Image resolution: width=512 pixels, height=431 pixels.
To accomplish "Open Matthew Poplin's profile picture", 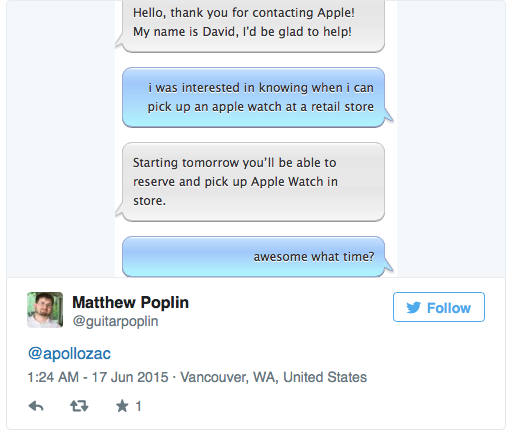I will click(45, 310).
